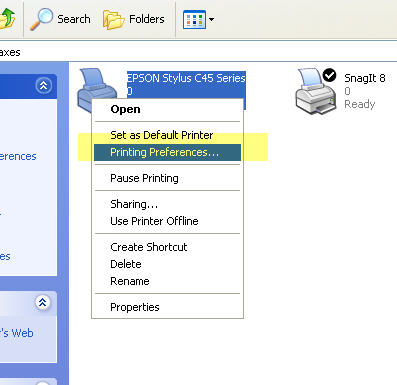
Task: Open Properties from the context menu
Action: coord(167,307)
